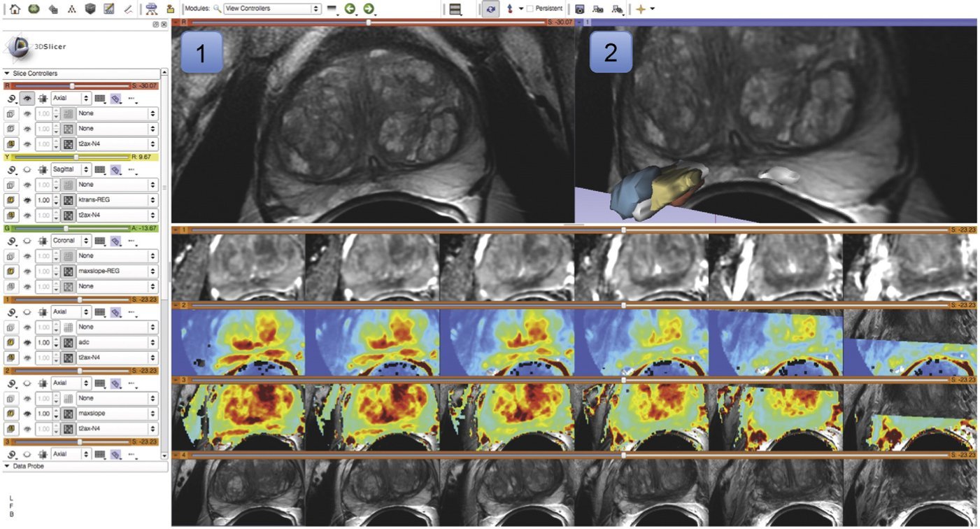Click the green forward-arrow module history button
The height and width of the screenshot is (529, 980).
pos(368,9)
